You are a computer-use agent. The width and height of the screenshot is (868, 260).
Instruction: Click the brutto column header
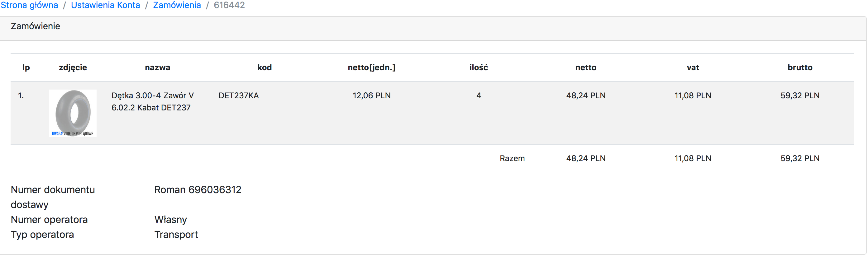tap(799, 67)
